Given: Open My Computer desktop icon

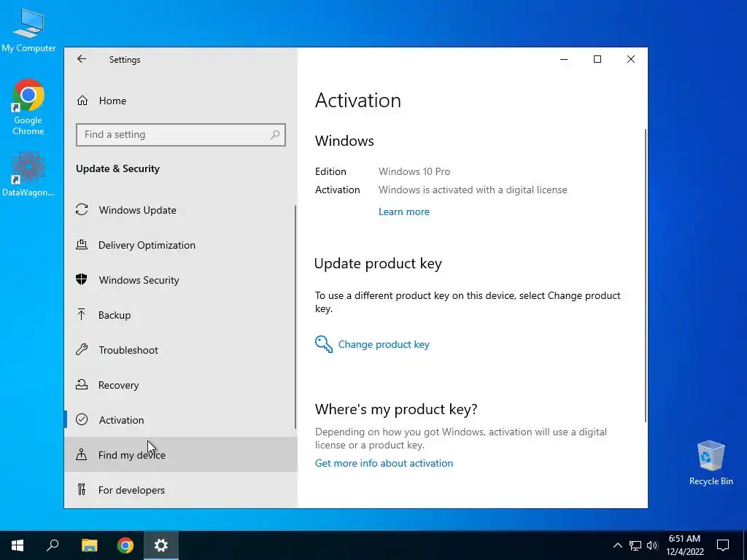Looking at the screenshot, I should 28,29.
